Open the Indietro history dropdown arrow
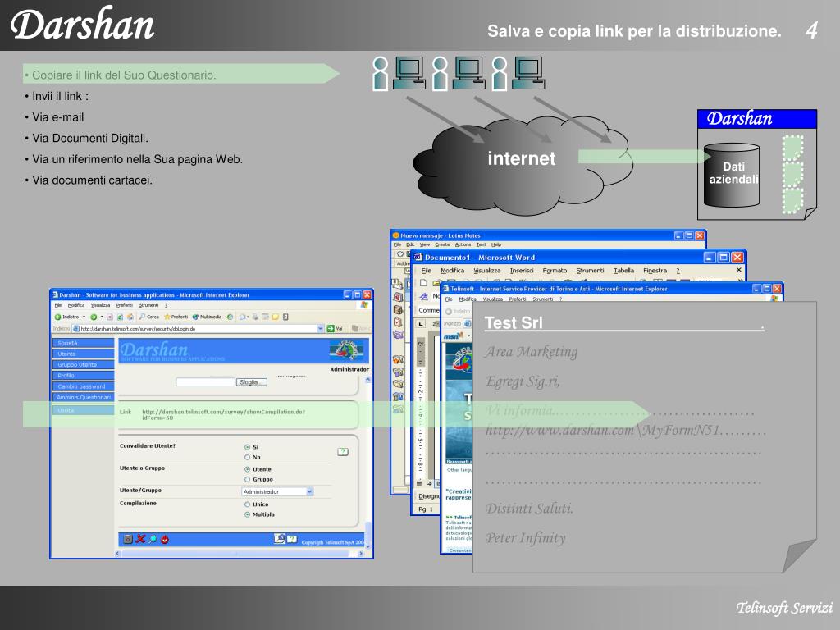The image size is (840, 630). pos(84,317)
